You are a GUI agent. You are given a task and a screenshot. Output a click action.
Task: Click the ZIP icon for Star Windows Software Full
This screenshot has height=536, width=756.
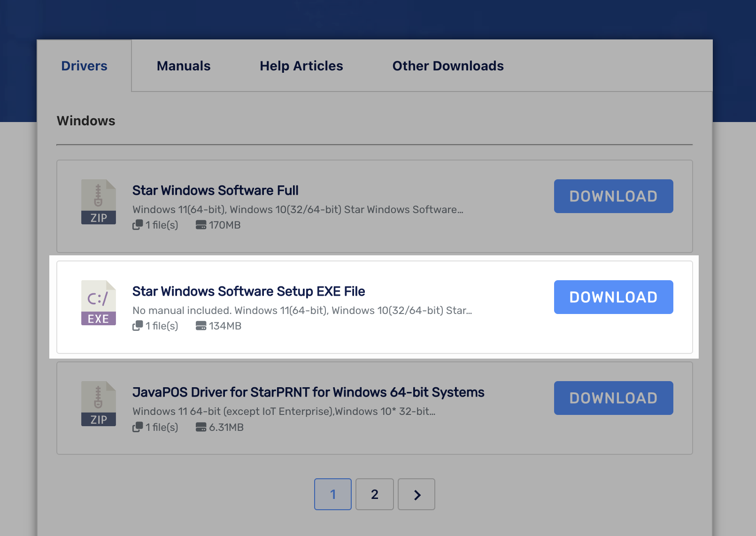point(98,202)
